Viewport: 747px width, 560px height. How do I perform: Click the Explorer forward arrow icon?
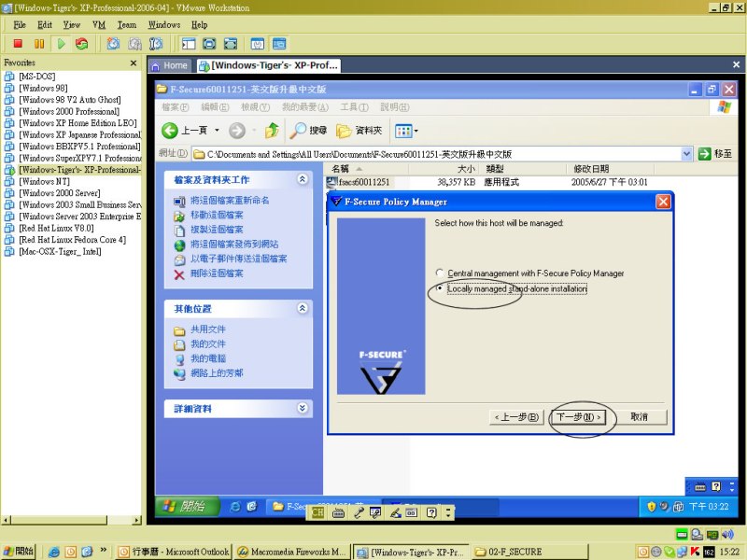point(237,131)
